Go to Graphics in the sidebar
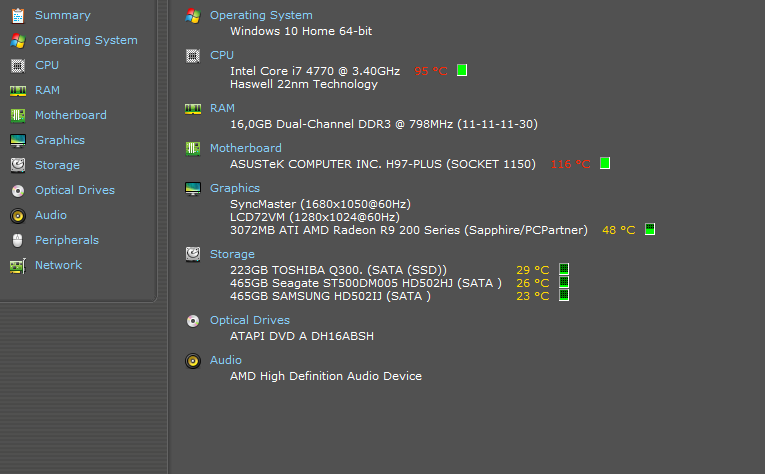 pos(60,140)
